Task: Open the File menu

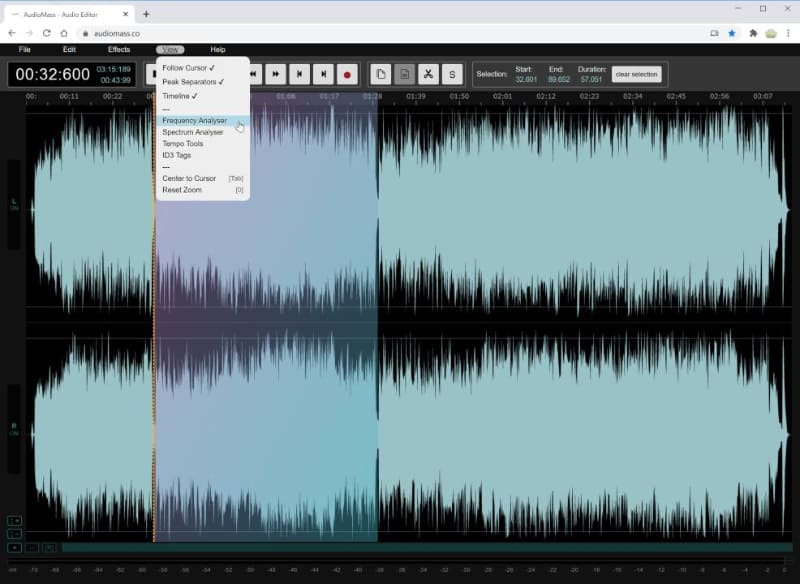Action: coord(24,49)
